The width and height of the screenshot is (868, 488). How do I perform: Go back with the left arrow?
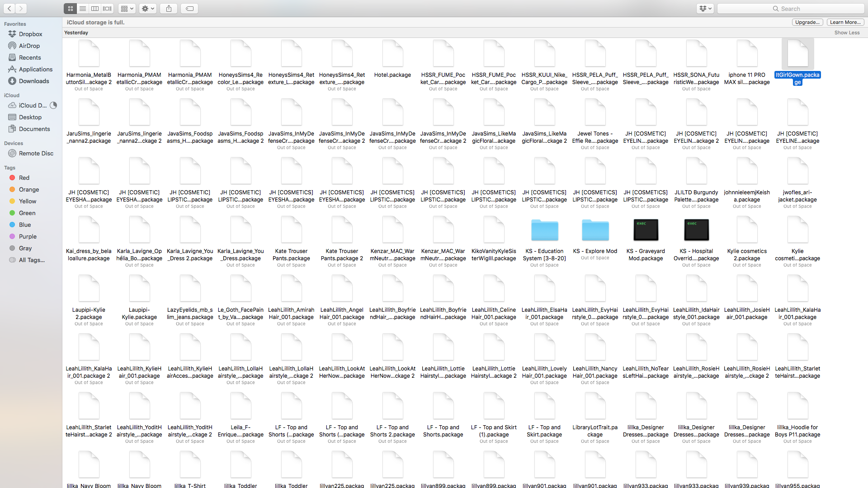[x=9, y=9]
